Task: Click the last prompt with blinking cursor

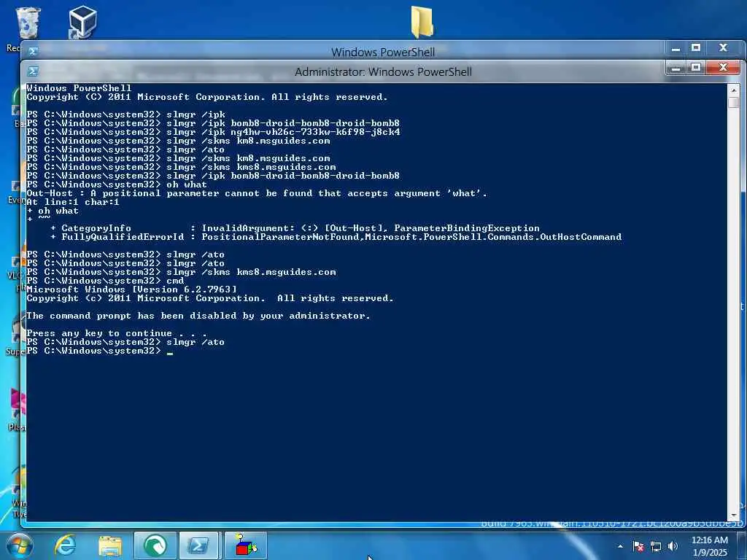Action: point(99,351)
